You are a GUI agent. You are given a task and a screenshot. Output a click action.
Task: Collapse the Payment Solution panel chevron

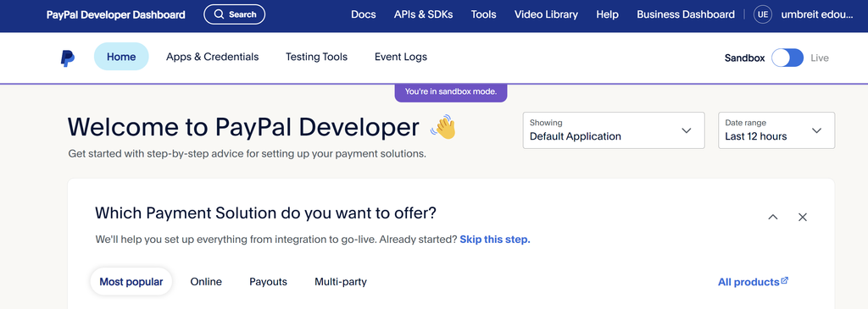[773, 218]
